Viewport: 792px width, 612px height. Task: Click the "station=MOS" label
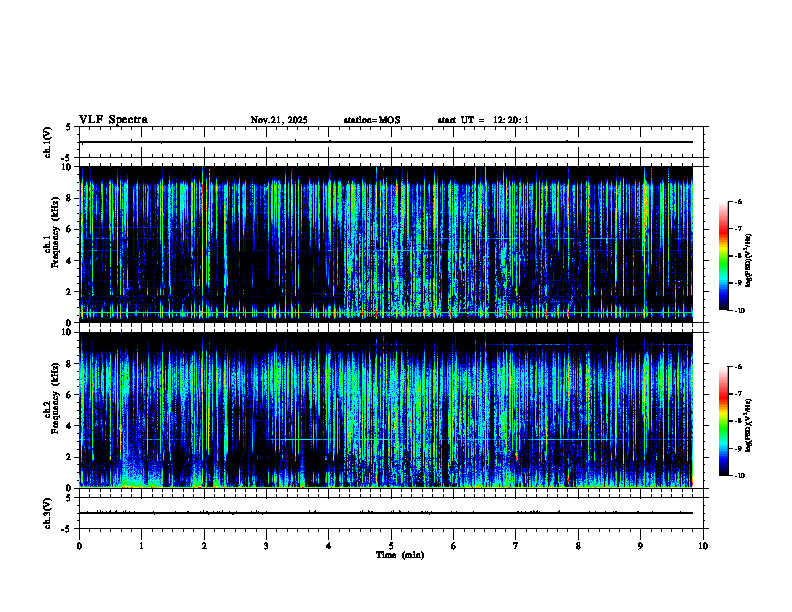pos(372,120)
